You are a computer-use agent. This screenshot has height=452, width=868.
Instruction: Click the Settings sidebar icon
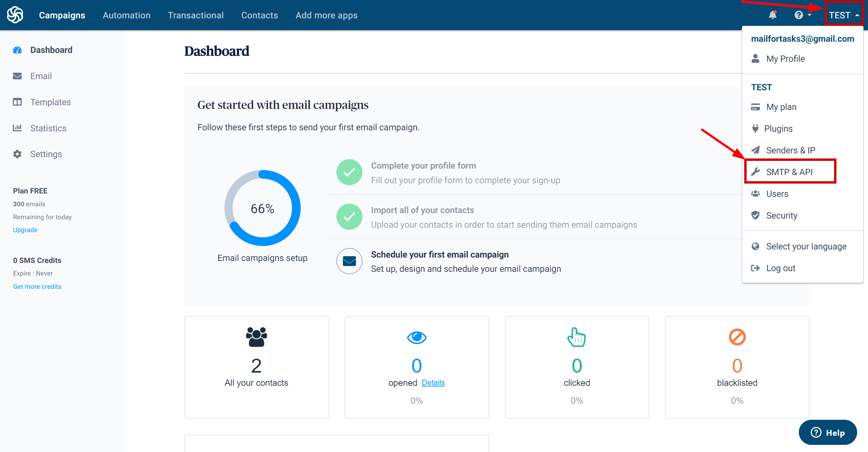(18, 154)
